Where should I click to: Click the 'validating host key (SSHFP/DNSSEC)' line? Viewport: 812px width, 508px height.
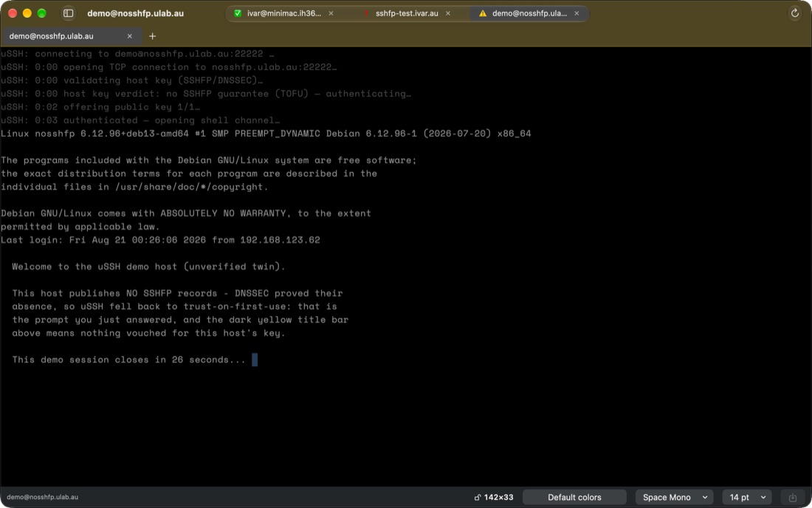click(131, 80)
